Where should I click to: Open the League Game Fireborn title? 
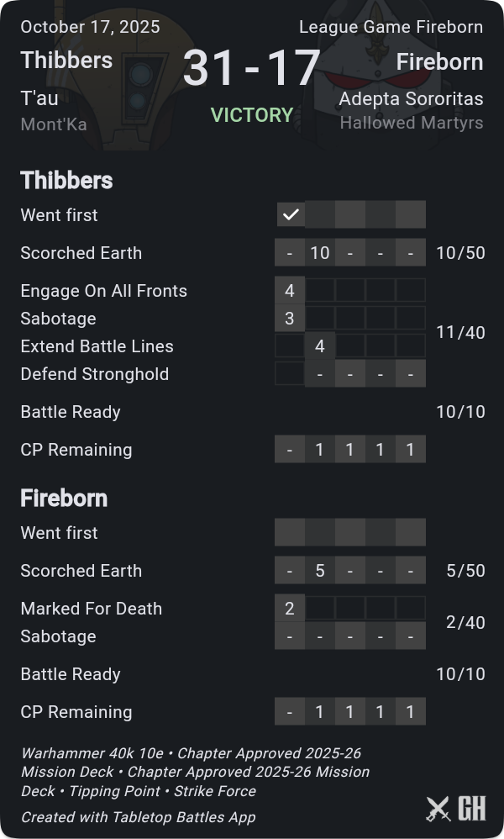[391, 27]
